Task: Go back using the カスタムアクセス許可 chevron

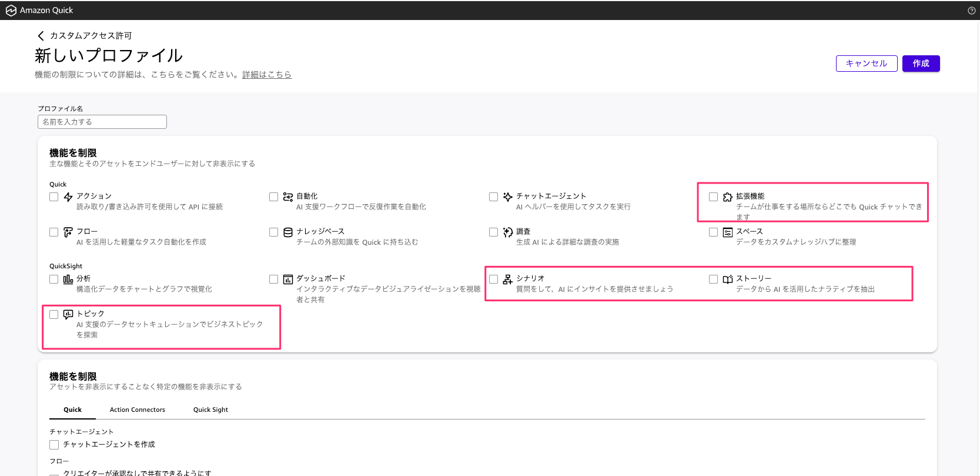Action: click(x=41, y=36)
